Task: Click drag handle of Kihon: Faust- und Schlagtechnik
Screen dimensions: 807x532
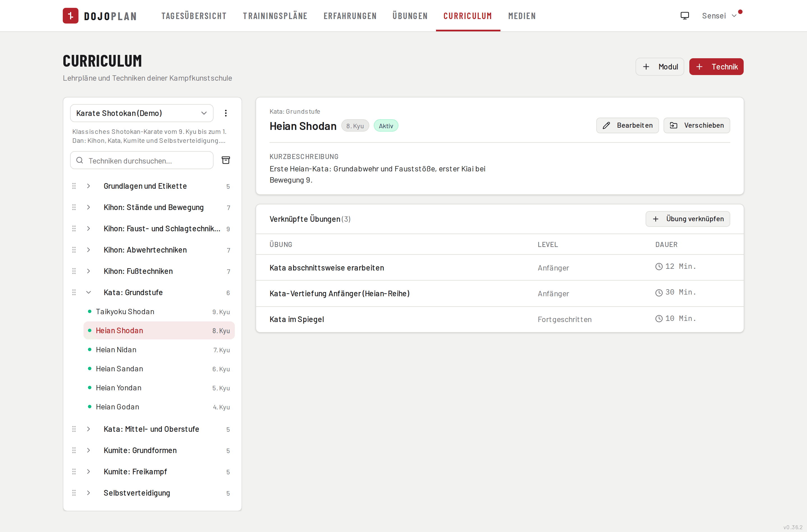Action: click(x=74, y=229)
